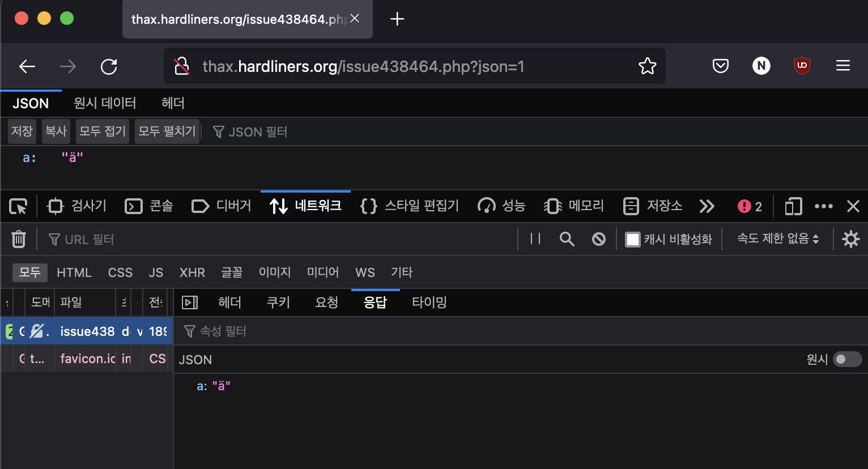Viewport: 868px width, 469px height.
Task: Toggle responsive design mode
Action: [x=793, y=206]
